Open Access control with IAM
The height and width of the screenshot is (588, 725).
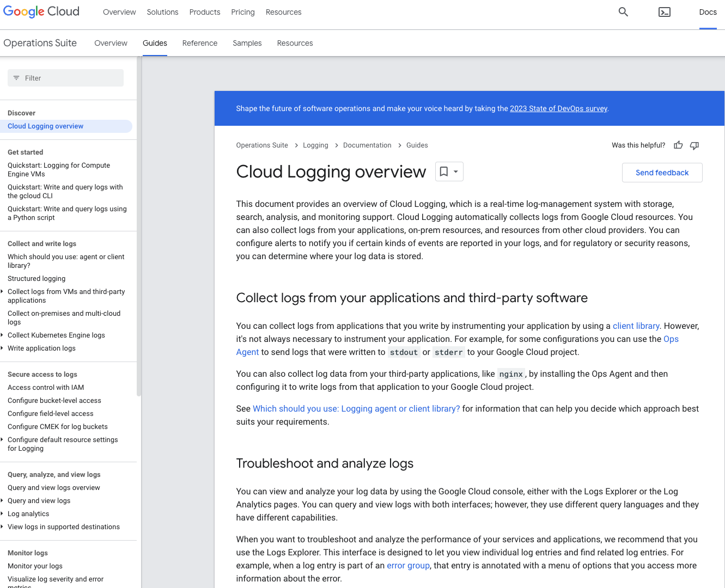pyautogui.click(x=46, y=388)
